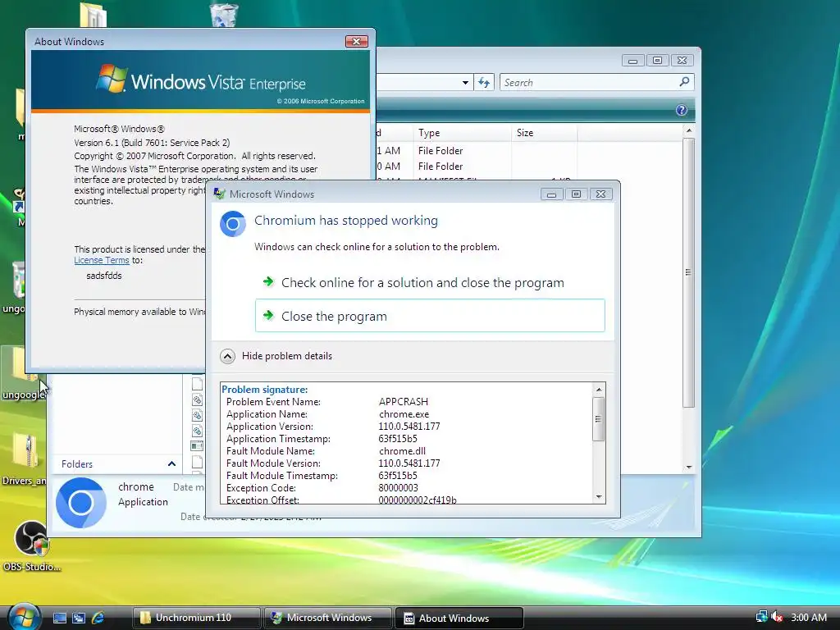This screenshot has width=840, height=630.
Task: Choose Close the program
Action: click(430, 316)
